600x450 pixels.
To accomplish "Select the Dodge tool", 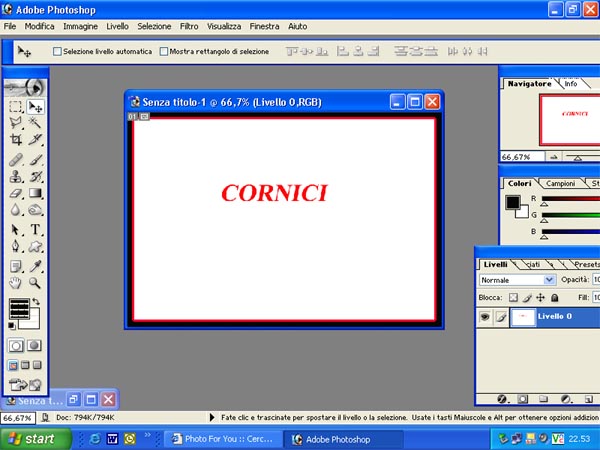I will (35, 210).
